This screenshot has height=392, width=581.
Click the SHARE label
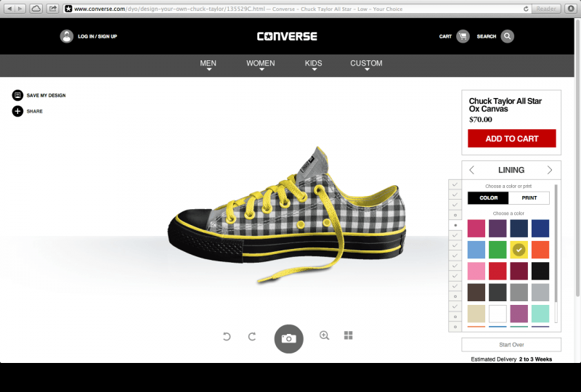tap(34, 111)
